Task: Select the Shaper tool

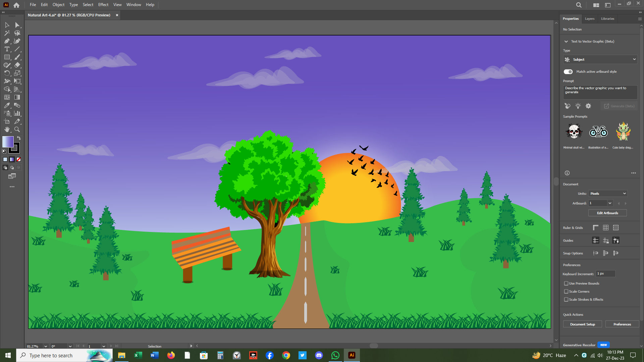Action: [7, 65]
